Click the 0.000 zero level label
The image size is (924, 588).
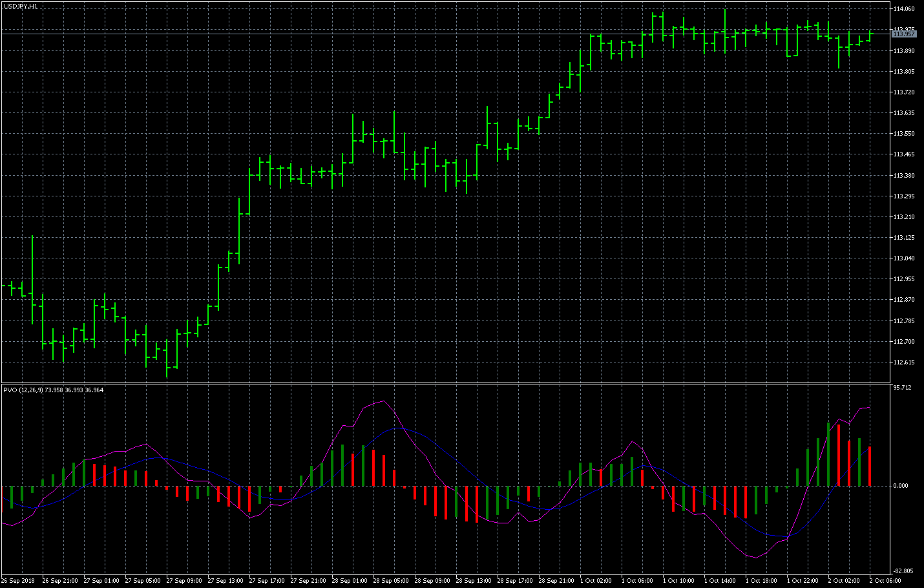[x=901, y=486]
